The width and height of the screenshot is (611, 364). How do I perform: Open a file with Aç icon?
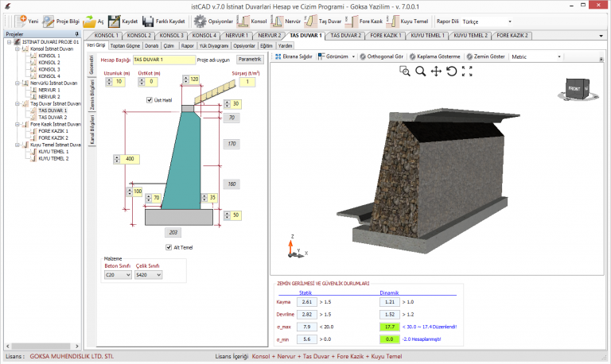tap(93, 21)
